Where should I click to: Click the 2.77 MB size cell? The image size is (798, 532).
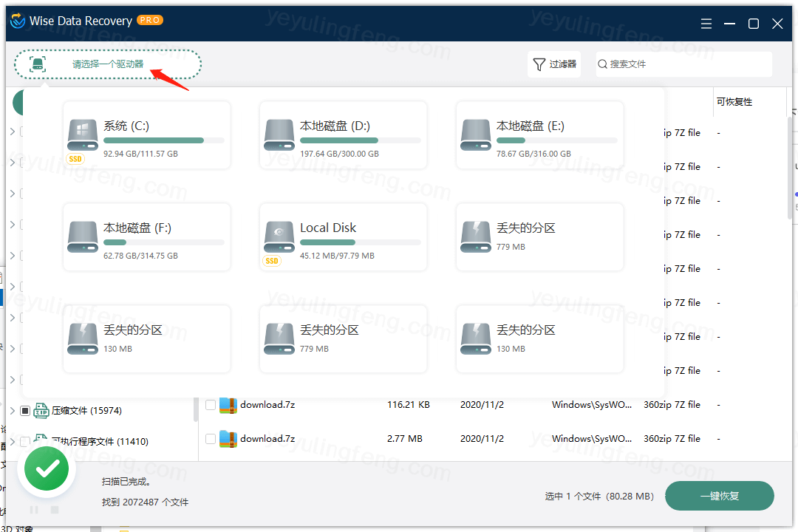coord(405,438)
